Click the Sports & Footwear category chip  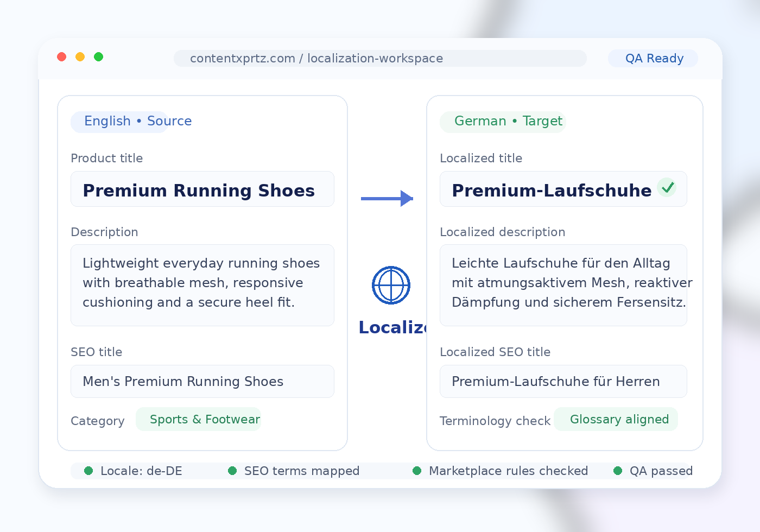pyautogui.click(x=199, y=419)
